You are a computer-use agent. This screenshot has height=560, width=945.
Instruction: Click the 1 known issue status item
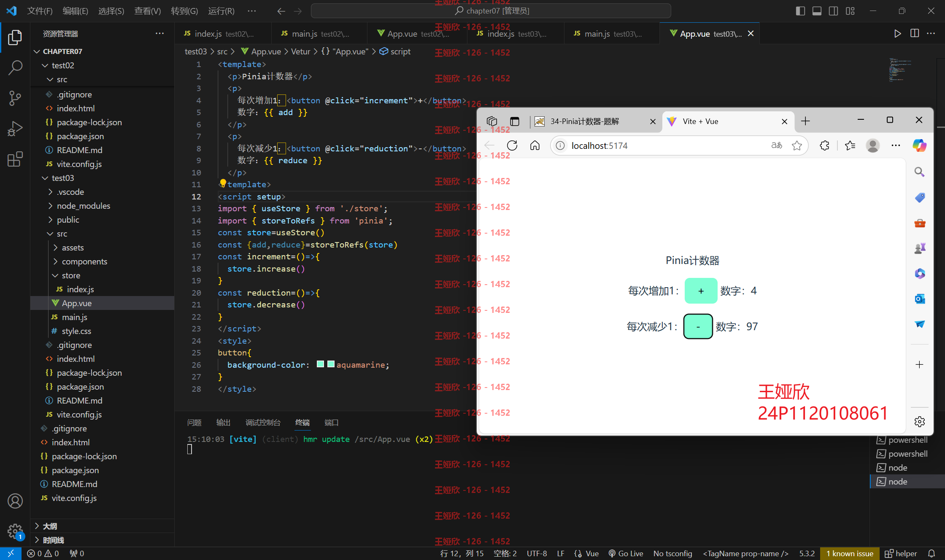(850, 553)
